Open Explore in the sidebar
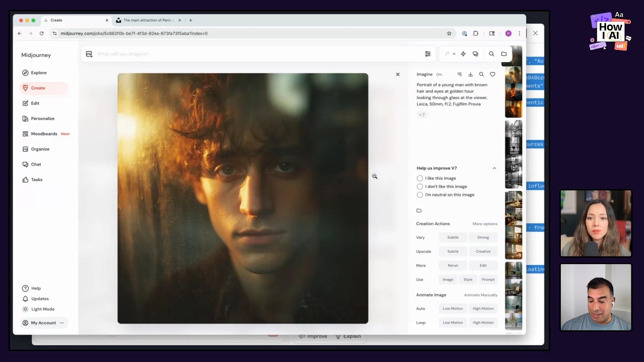Screen dimensions: 644x362 [39, 73]
